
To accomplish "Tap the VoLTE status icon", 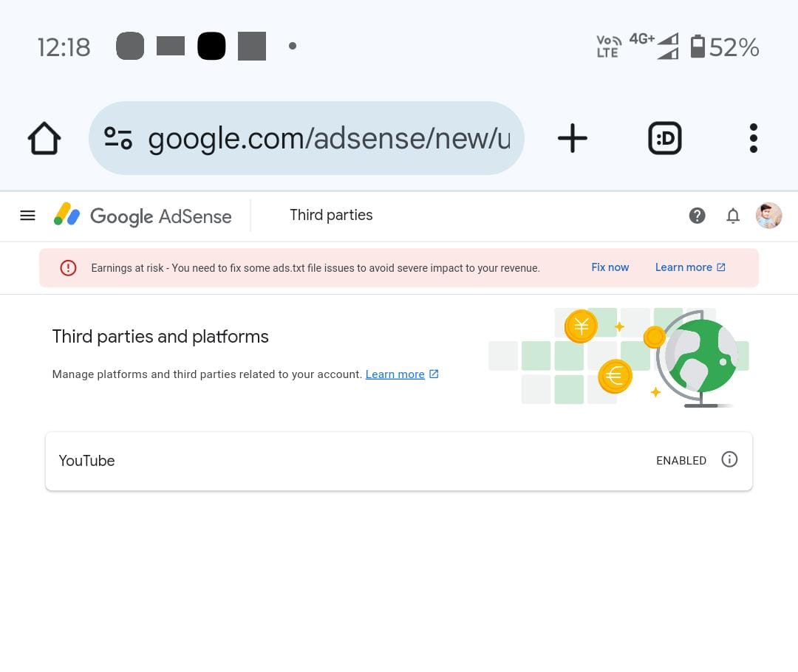I will 609,47.
